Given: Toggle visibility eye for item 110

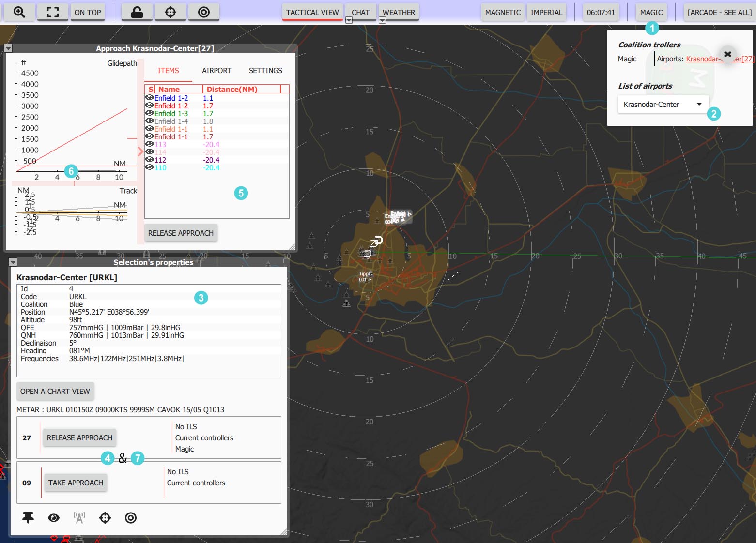Looking at the screenshot, I should tap(150, 167).
